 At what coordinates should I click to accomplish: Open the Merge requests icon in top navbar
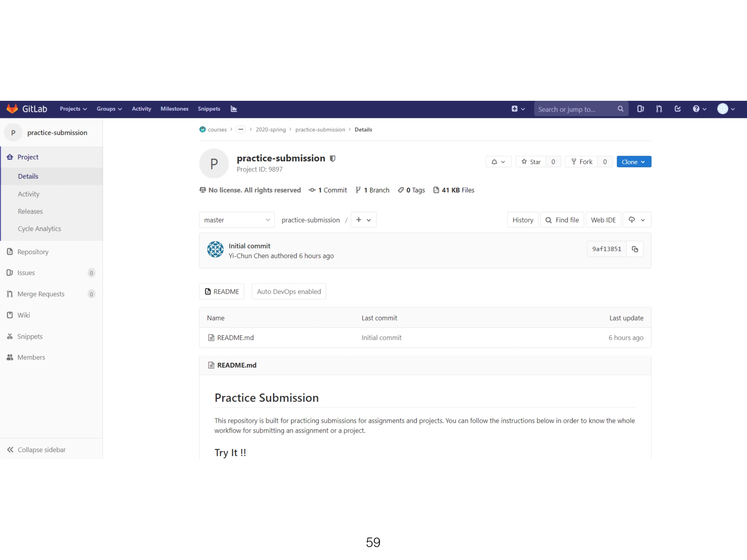(659, 109)
